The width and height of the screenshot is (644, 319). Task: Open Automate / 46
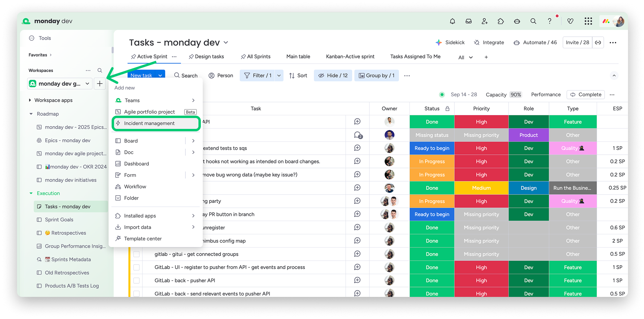535,43
